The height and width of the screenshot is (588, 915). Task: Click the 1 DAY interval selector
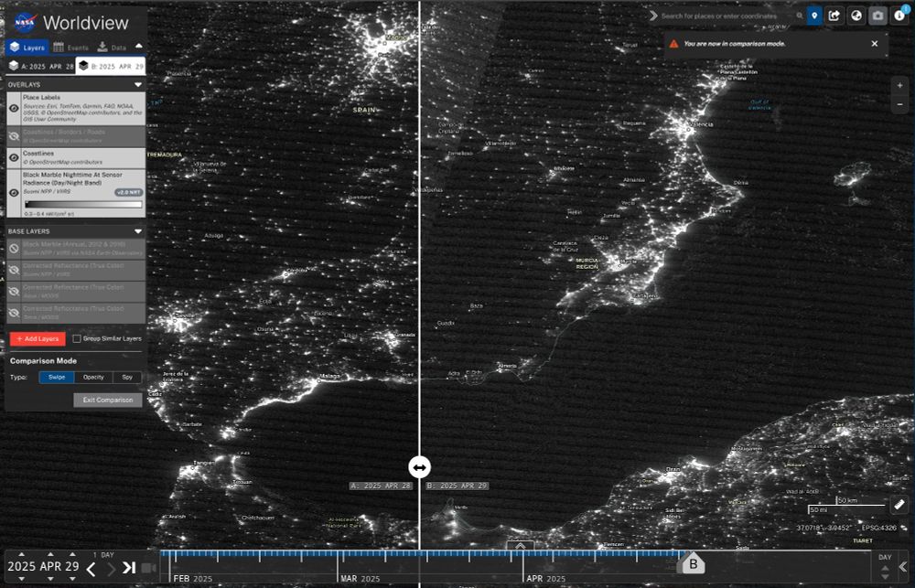103,555
